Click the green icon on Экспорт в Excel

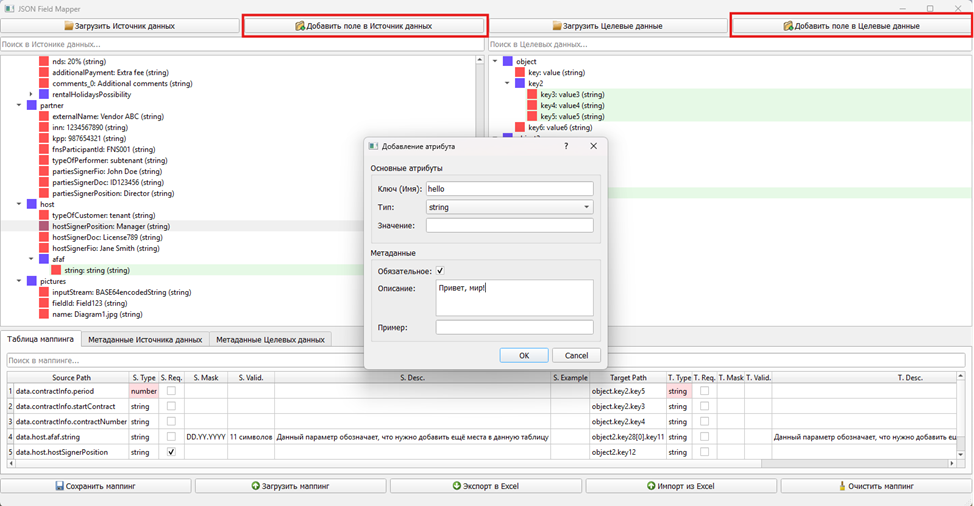click(x=457, y=486)
